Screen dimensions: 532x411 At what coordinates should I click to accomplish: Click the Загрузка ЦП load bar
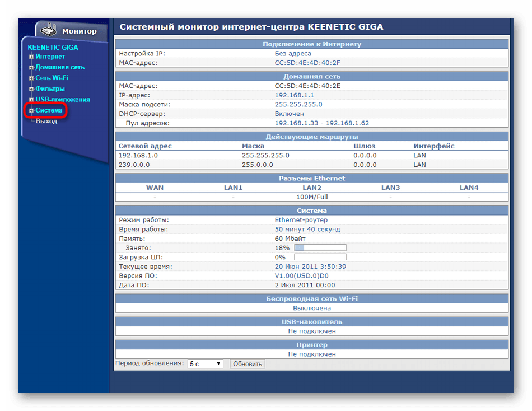(x=320, y=257)
